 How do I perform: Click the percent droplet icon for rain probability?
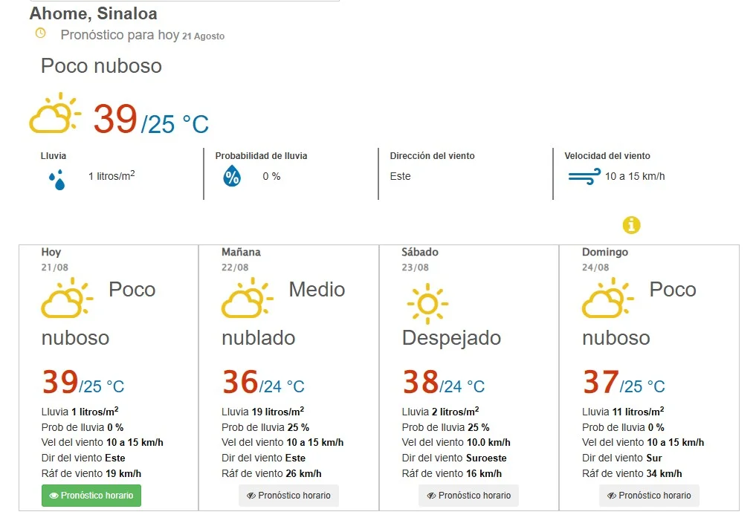click(x=232, y=176)
